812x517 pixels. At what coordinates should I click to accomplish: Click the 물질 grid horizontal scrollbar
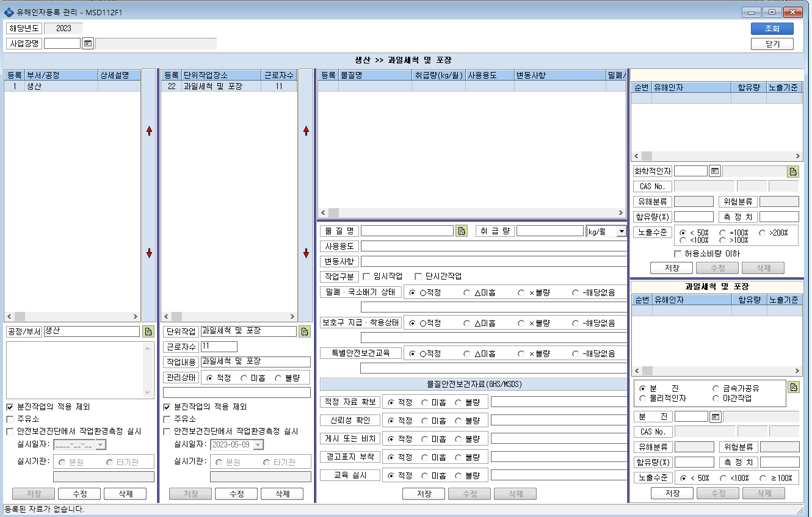(472, 212)
